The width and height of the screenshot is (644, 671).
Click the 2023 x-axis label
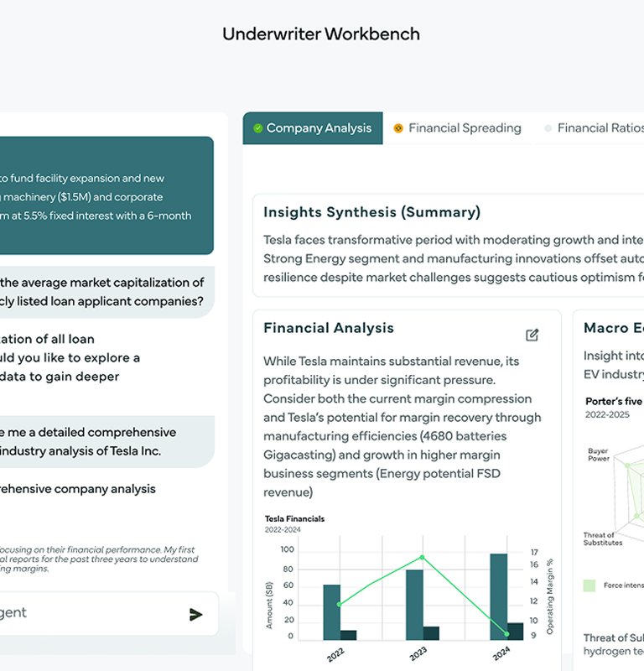click(x=418, y=653)
